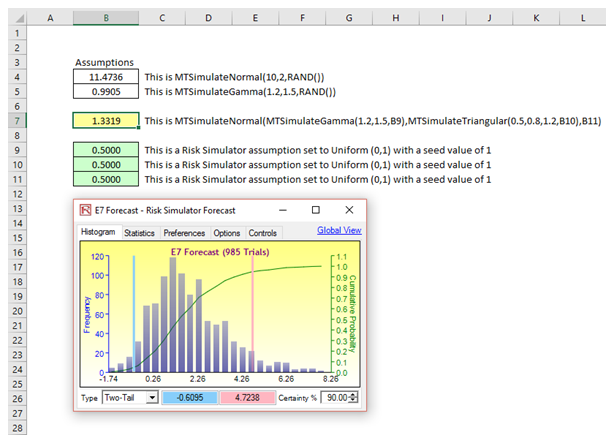Select green cell B10 with 0.5000
The height and width of the screenshot is (437, 609).
click(106, 165)
